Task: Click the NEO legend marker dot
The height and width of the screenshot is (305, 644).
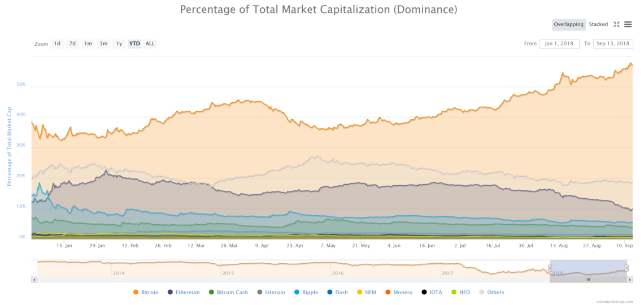Action: click(454, 292)
